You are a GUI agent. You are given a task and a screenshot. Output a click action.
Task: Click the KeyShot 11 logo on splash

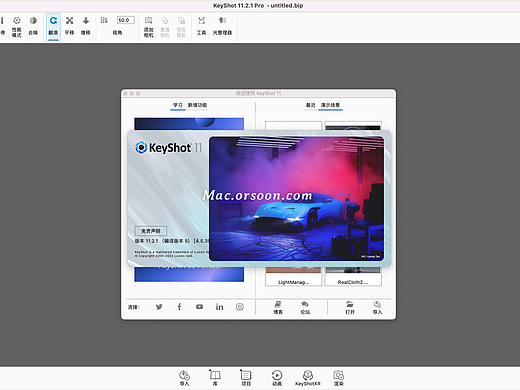[x=168, y=148]
